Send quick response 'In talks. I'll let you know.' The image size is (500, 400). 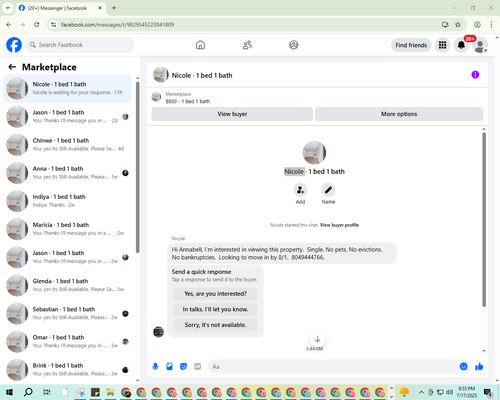pos(215,309)
